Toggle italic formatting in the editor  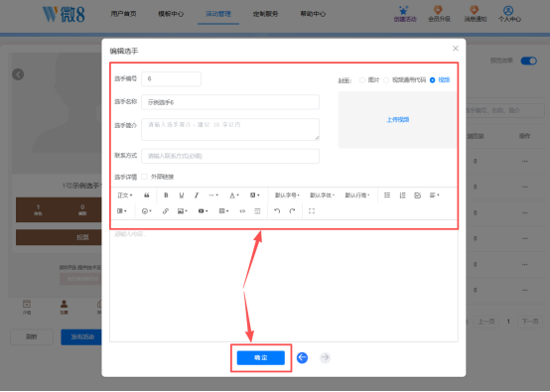(x=197, y=196)
